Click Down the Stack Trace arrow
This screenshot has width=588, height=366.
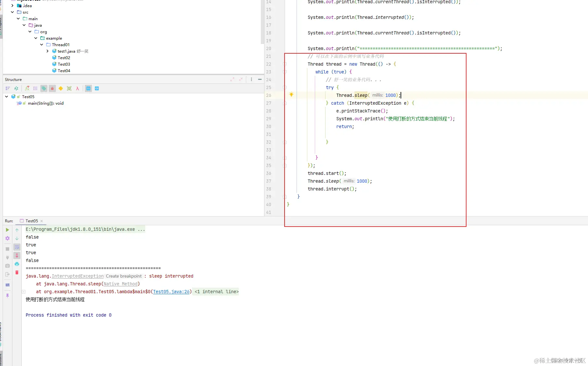[x=17, y=238]
